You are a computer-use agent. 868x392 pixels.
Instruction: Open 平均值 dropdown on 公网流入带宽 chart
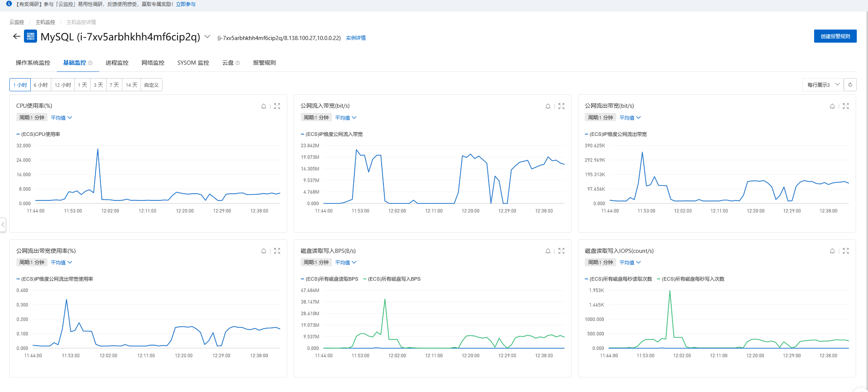click(x=346, y=117)
